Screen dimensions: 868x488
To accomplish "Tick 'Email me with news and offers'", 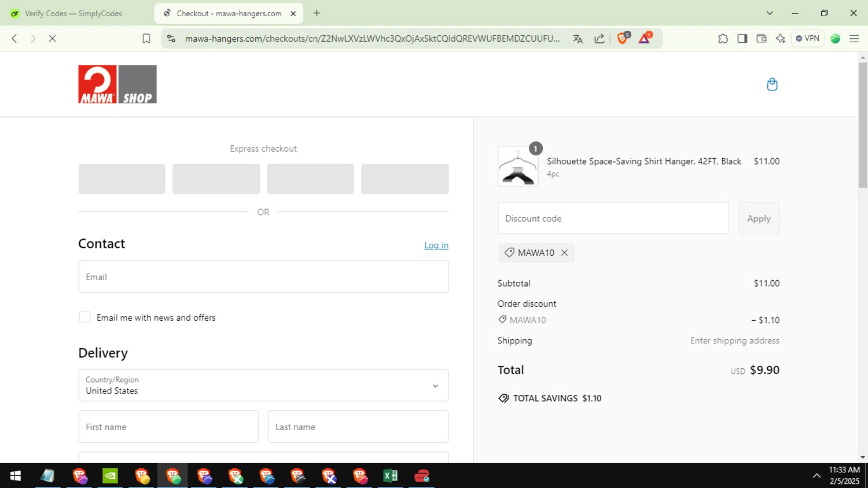I will pyautogui.click(x=84, y=317).
